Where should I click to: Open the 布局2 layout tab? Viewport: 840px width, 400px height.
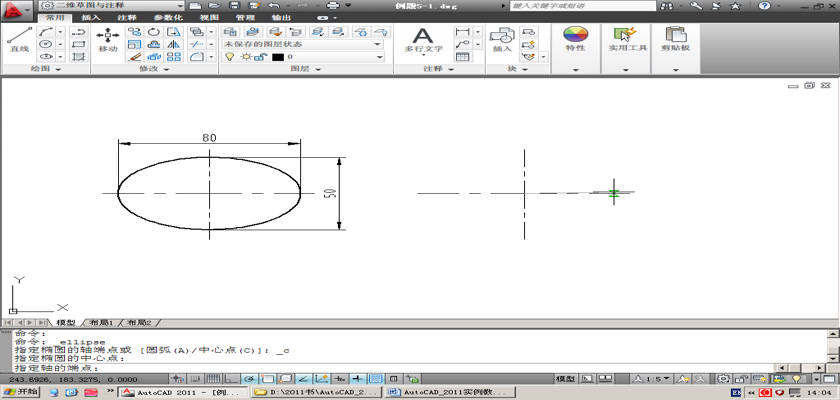pyautogui.click(x=139, y=323)
